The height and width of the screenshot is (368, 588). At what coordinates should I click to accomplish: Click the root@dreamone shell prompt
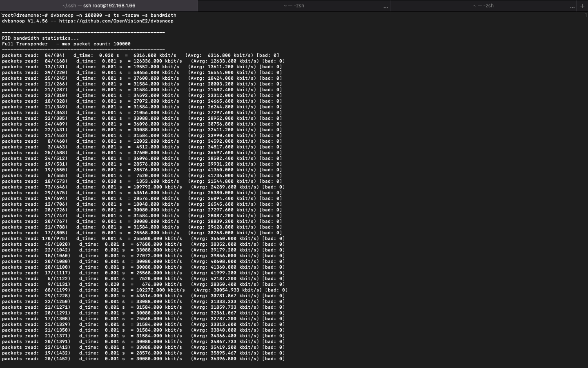coord(24,15)
